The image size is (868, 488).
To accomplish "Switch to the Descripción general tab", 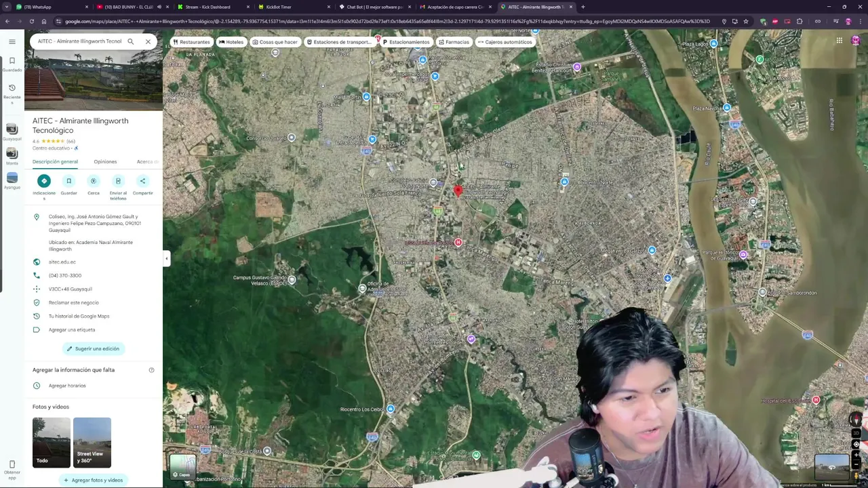I will point(55,162).
